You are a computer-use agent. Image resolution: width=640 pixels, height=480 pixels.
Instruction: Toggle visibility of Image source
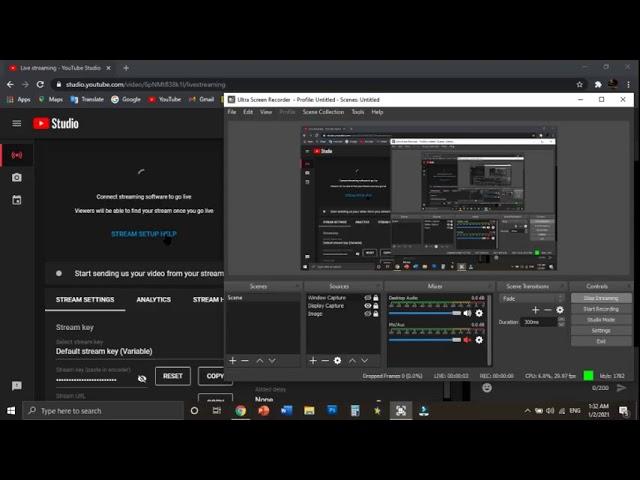[x=368, y=314]
